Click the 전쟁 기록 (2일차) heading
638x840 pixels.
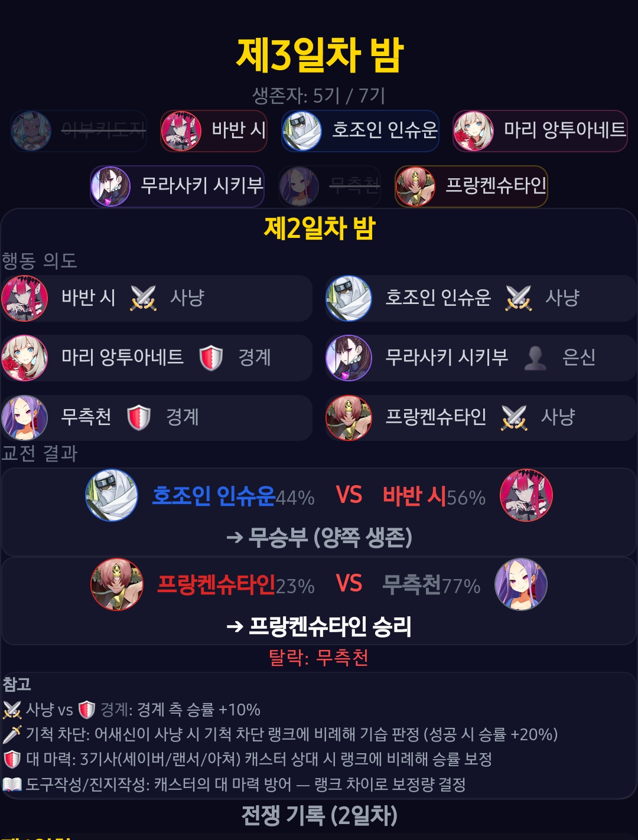pyautogui.click(x=320, y=816)
